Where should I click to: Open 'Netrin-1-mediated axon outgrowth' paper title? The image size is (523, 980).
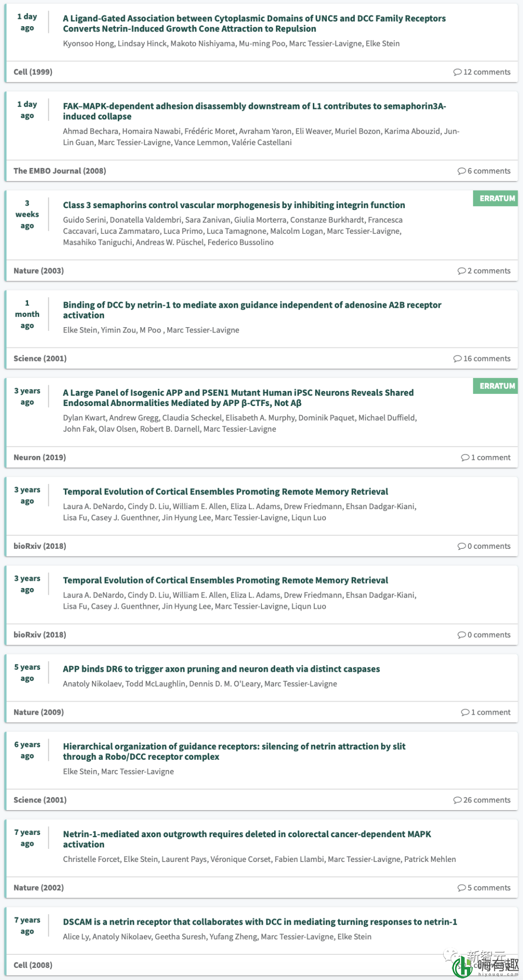pos(247,839)
